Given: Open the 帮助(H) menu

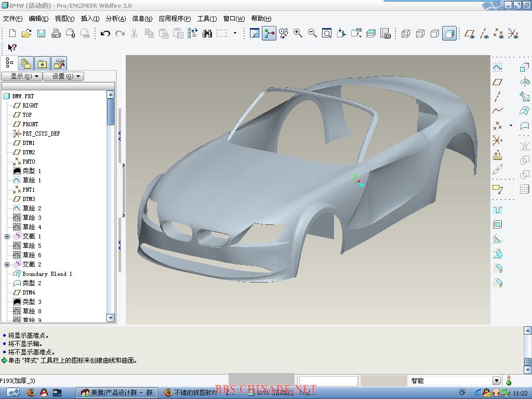Looking at the screenshot, I should point(261,19).
